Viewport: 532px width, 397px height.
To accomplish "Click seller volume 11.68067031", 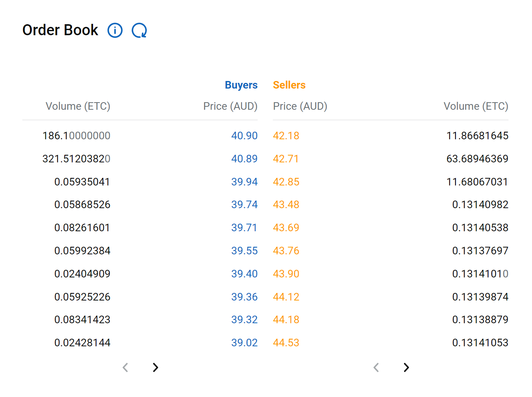I will pos(478,182).
